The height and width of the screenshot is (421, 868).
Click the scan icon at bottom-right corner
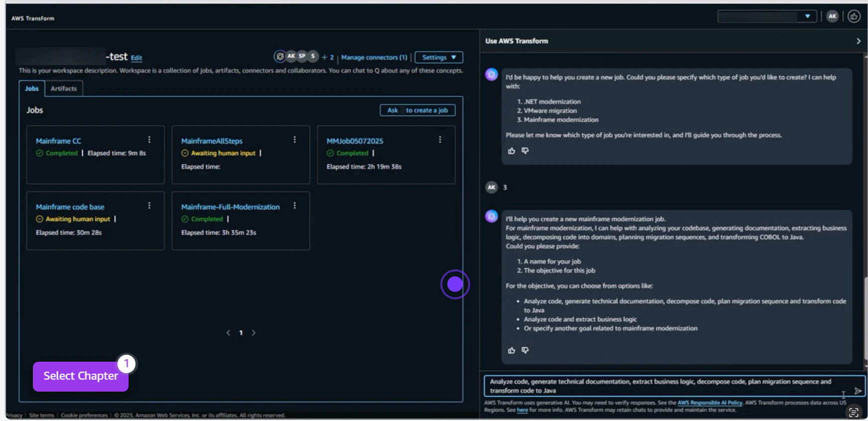tap(854, 412)
